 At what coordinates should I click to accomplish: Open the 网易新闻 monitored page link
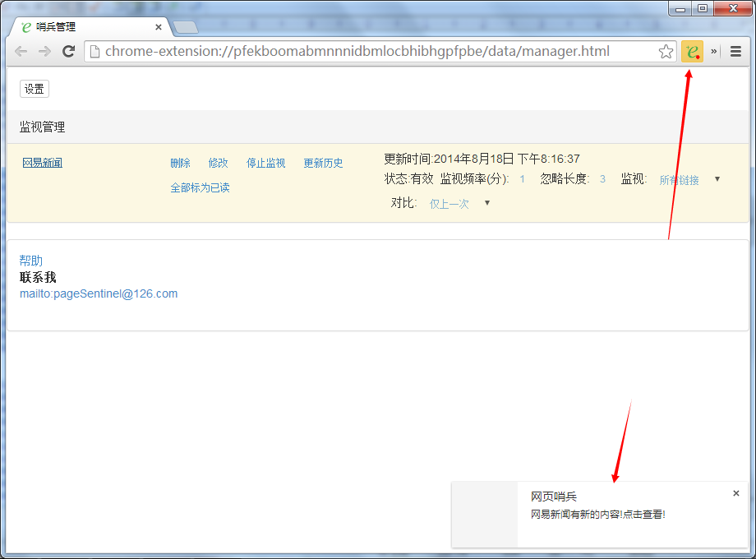(x=43, y=163)
